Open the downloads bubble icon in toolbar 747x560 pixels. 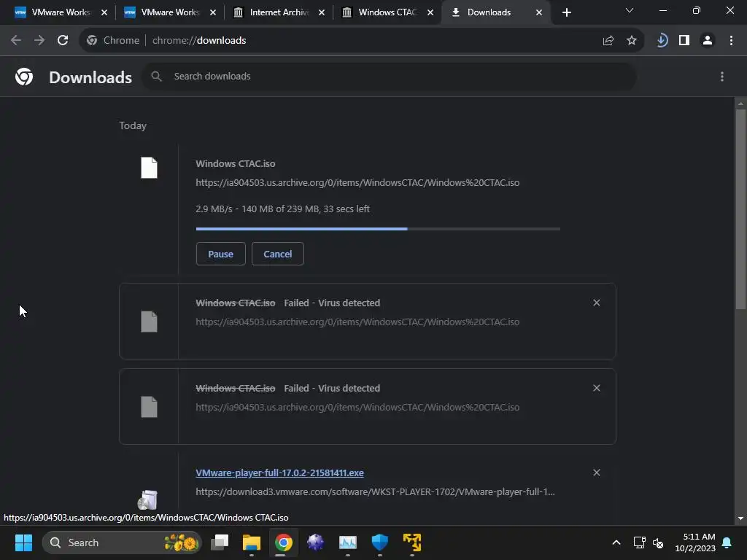click(x=662, y=41)
